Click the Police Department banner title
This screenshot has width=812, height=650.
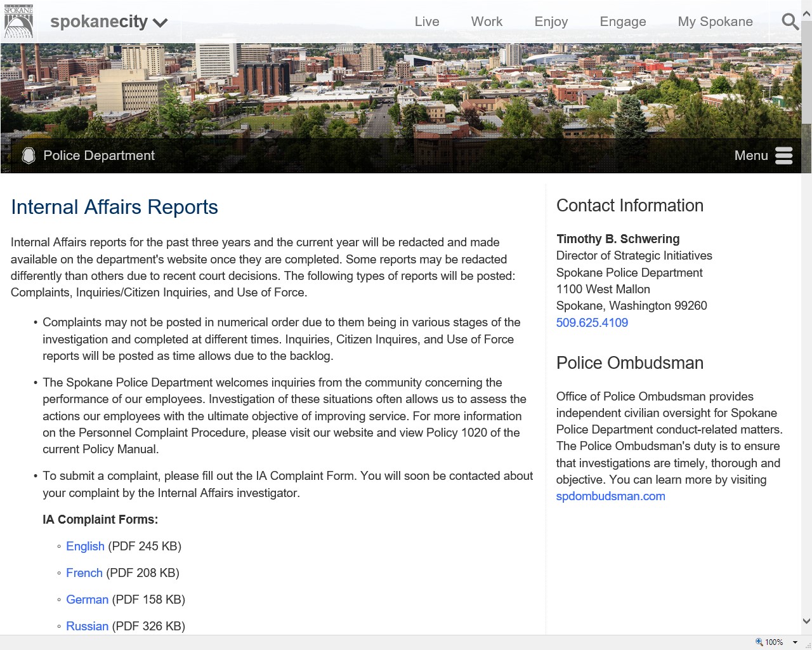[99, 156]
